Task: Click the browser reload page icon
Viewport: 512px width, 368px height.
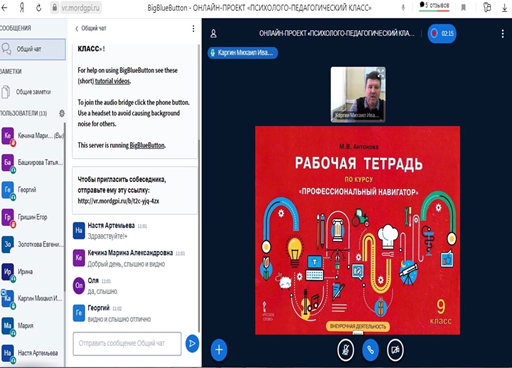Action: point(39,8)
